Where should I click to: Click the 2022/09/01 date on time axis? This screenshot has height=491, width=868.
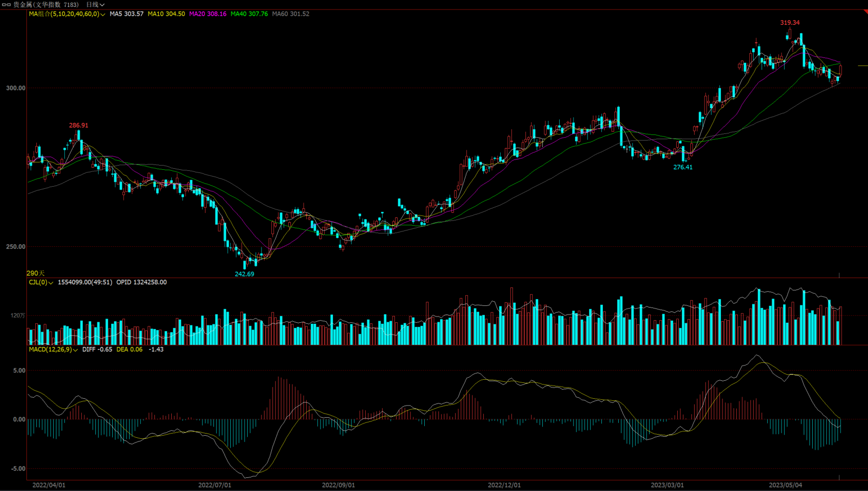coord(338,485)
